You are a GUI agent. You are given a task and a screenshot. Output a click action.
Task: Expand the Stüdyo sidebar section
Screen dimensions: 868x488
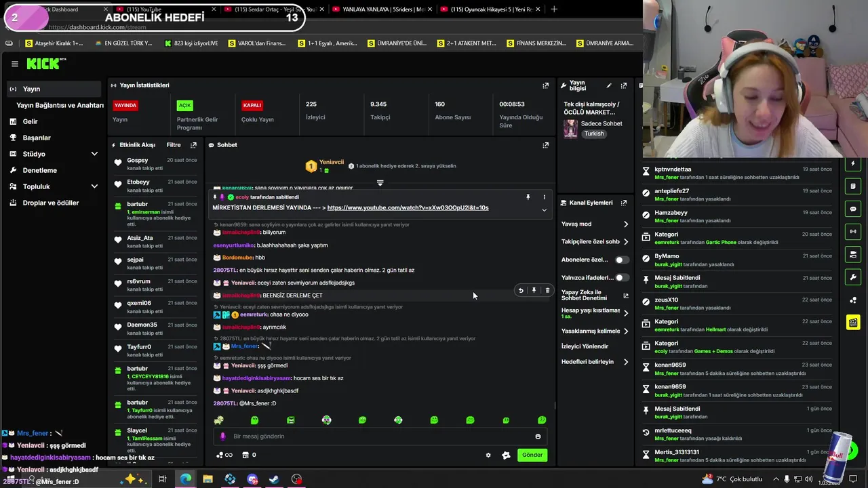click(94, 154)
